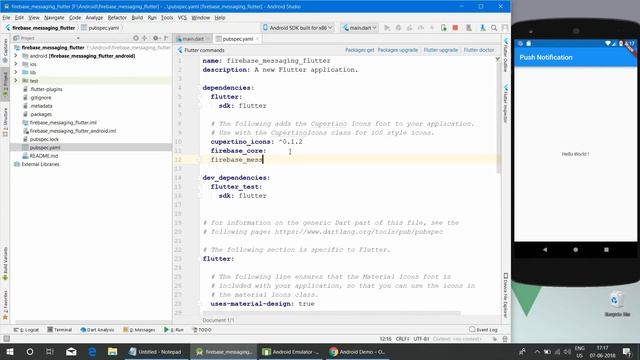Image resolution: width=640 pixels, height=360 pixels.
Task: Click the Scroll from Source target icon
Action: [x=136, y=38]
